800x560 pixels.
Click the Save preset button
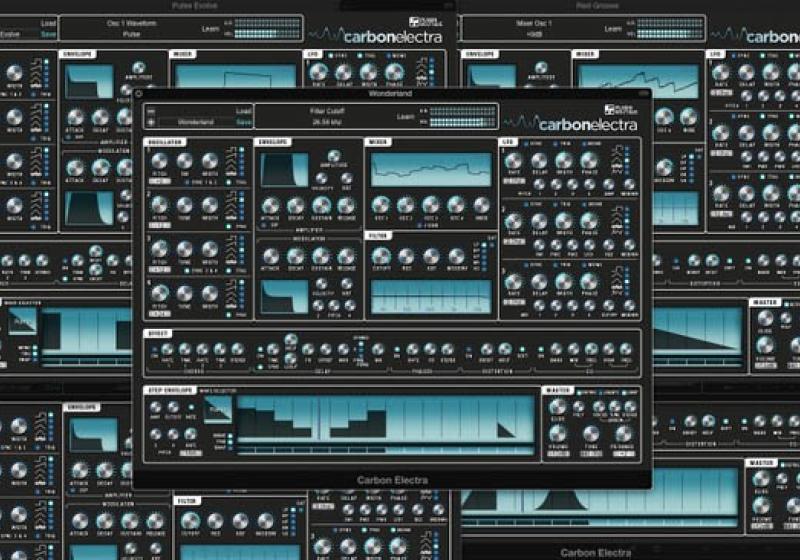point(243,122)
